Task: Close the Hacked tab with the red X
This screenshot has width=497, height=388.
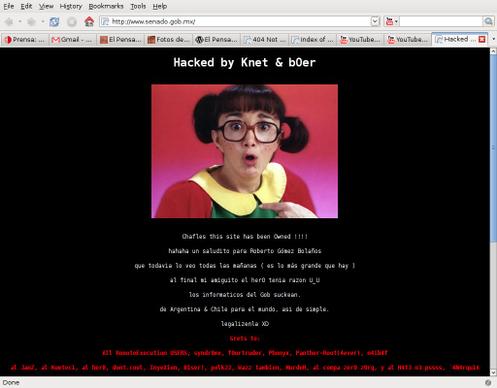Action: 482,39
